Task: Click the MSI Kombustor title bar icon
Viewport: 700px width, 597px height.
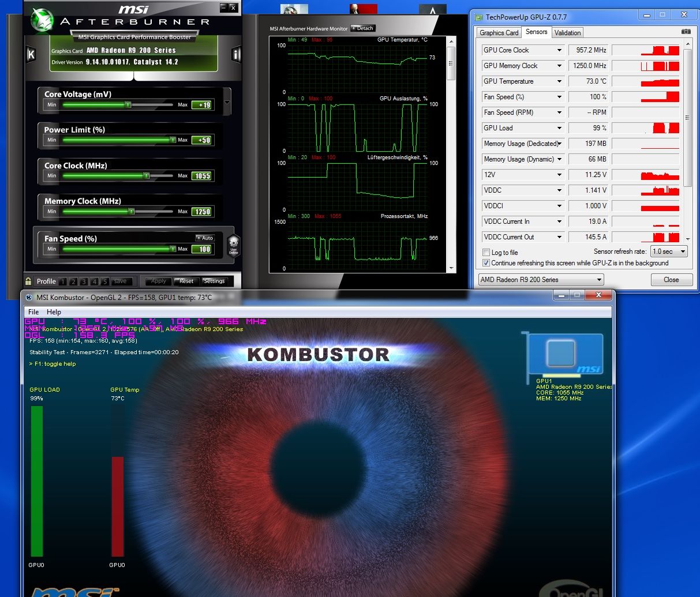Action: pyautogui.click(x=28, y=297)
